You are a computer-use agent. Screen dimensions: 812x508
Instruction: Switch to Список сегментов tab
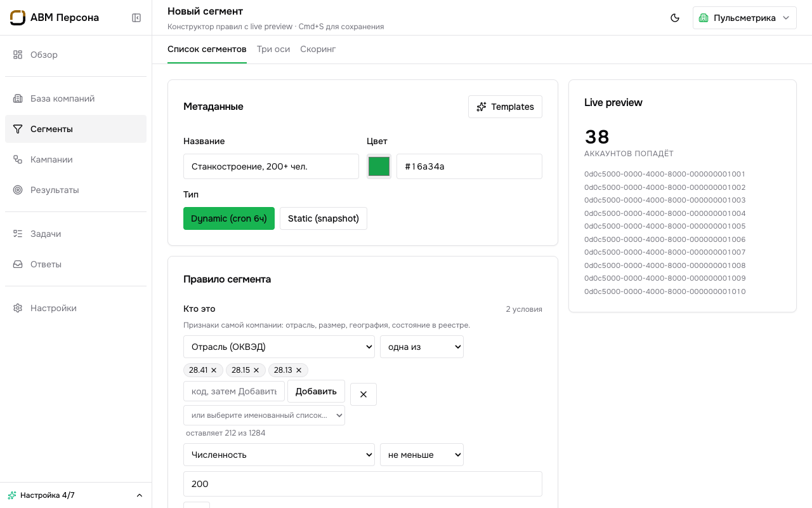click(x=207, y=50)
